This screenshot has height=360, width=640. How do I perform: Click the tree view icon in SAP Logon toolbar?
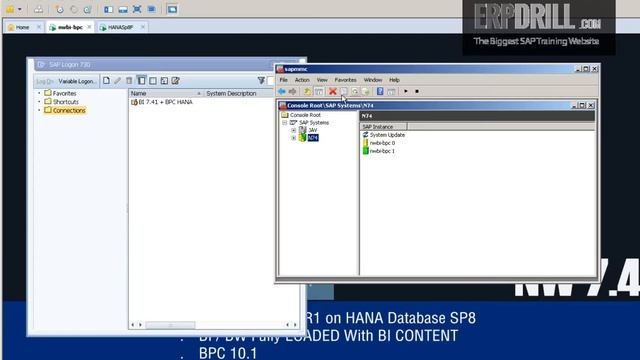coord(164,81)
